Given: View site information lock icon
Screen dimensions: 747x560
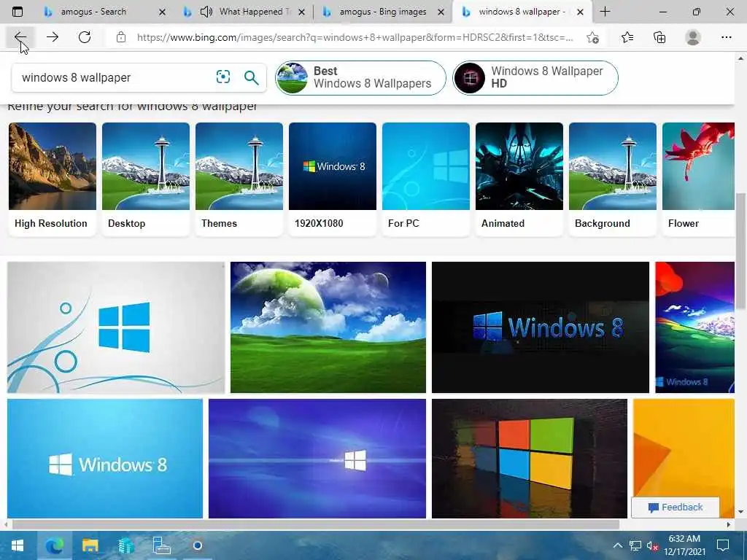Looking at the screenshot, I should (121, 37).
